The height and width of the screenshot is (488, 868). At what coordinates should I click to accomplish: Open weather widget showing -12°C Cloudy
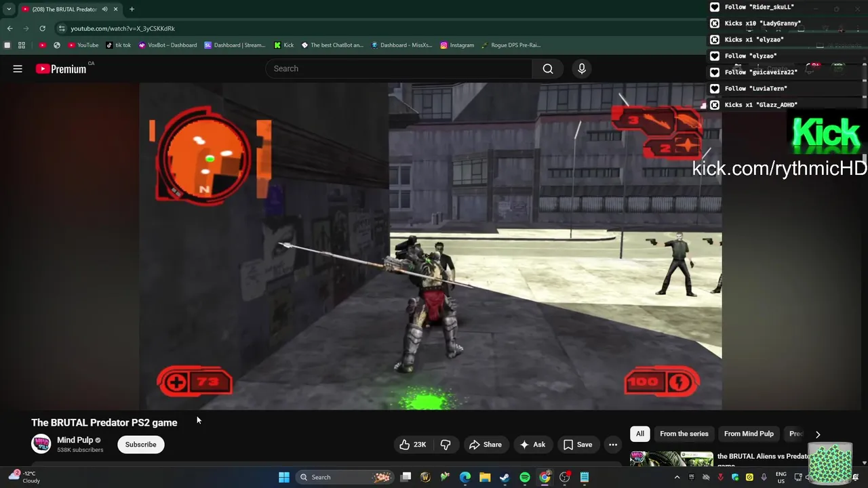pos(24,476)
